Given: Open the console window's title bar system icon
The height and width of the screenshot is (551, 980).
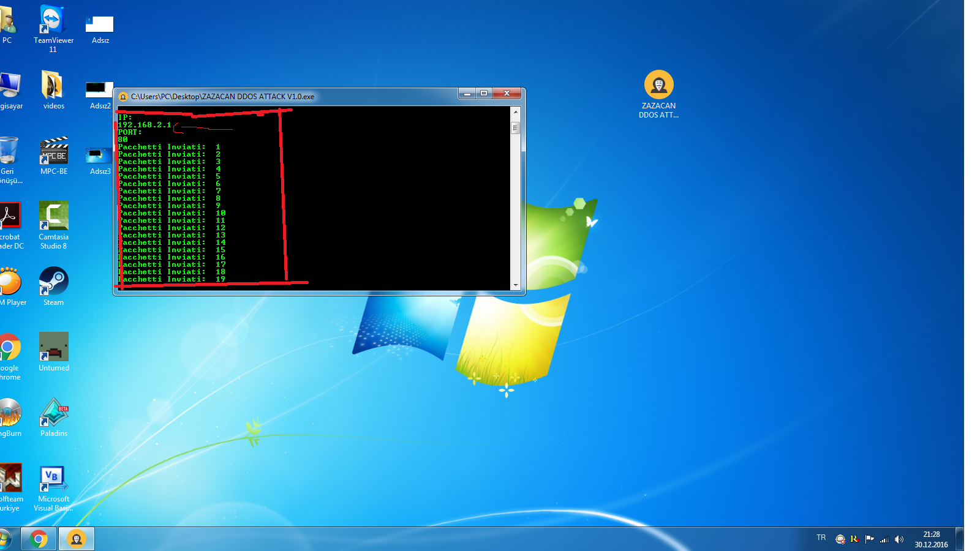Looking at the screenshot, I should (x=123, y=97).
